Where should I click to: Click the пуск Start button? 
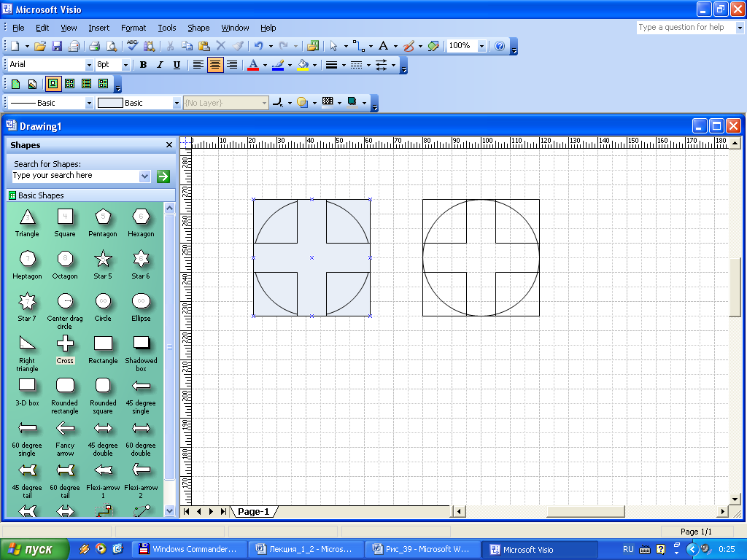tap(34, 549)
